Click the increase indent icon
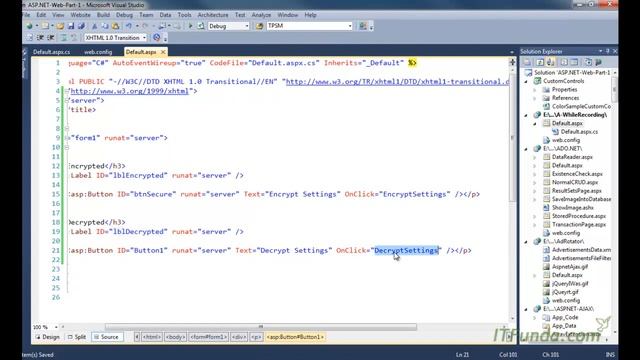Screen dimensions: 640x360 click(x=51, y=38)
